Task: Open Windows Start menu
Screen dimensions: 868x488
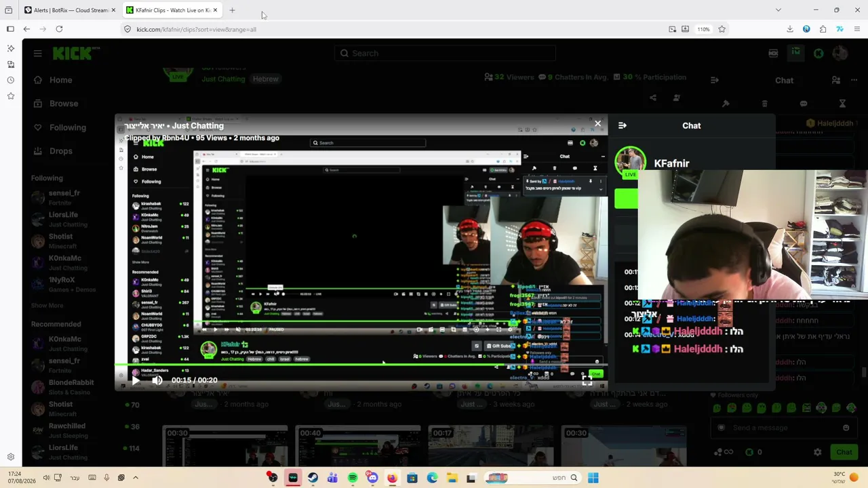Action: [593, 478]
